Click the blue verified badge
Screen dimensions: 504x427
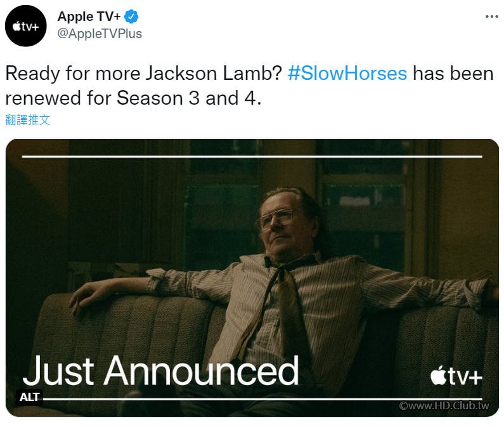tap(132, 17)
